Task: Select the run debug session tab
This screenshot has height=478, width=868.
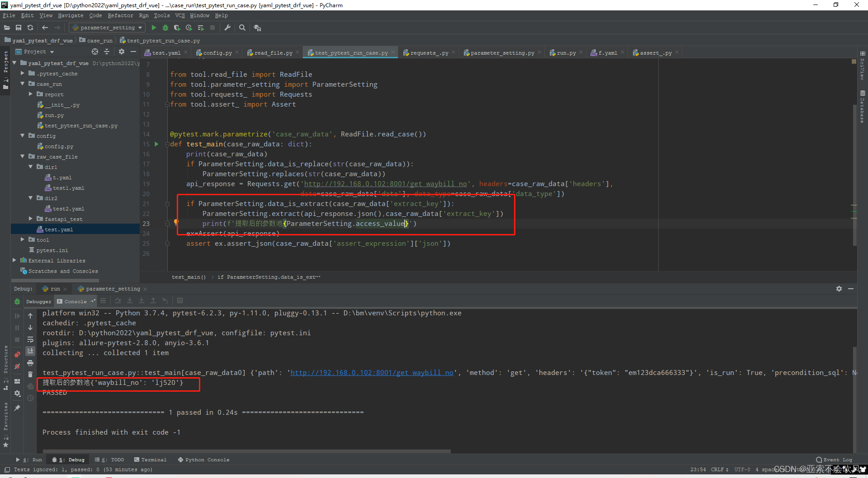Action: coord(55,289)
